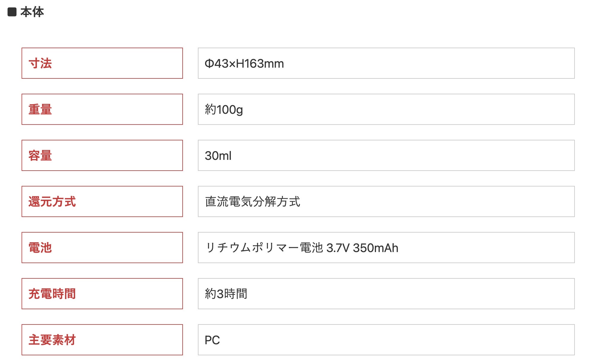Click the × sign in the dimensions
The width and height of the screenshot is (594, 364).
232,64
